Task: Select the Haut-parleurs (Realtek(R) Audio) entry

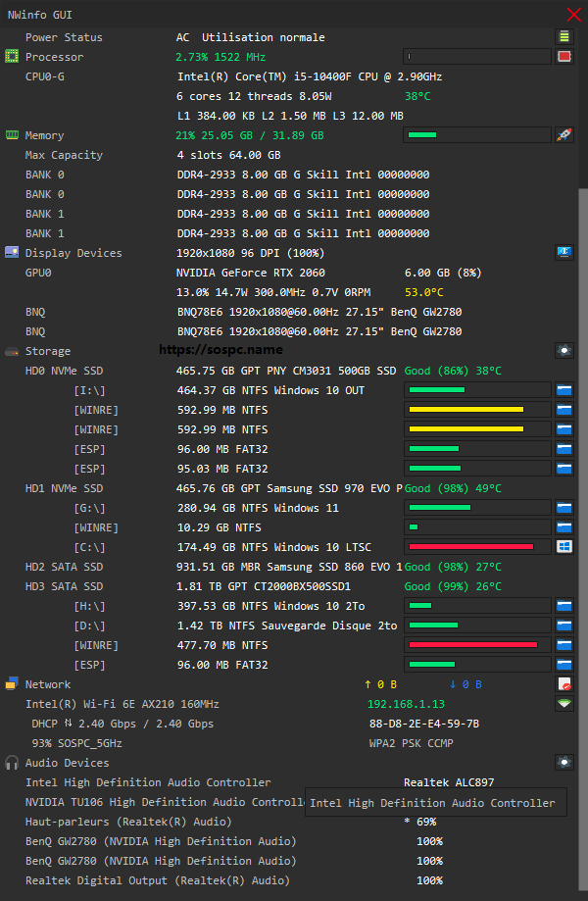Action: tap(128, 822)
